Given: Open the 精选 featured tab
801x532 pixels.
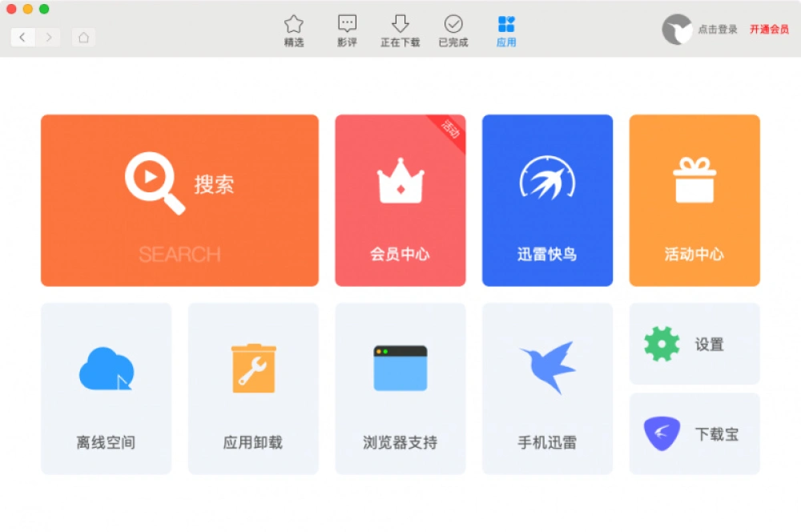Looking at the screenshot, I should tap(294, 30).
